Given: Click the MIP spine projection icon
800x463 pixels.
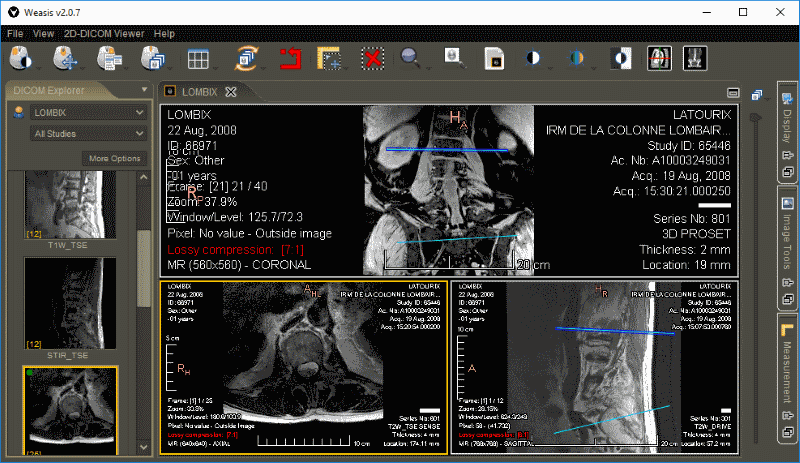Looking at the screenshot, I should pos(695,58).
